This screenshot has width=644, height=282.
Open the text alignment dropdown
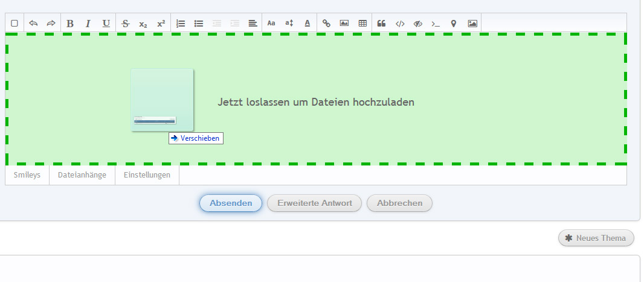pyautogui.click(x=253, y=24)
